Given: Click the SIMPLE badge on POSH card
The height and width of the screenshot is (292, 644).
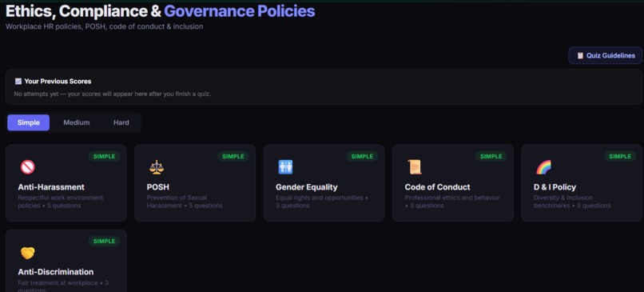Looking at the screenshot, I should (x=233, y=156).
